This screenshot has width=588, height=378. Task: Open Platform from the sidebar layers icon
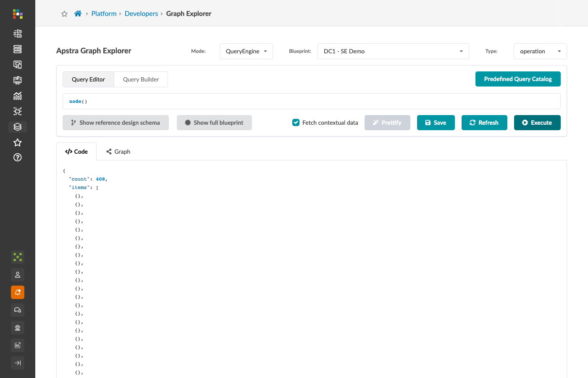coord(18,127)
